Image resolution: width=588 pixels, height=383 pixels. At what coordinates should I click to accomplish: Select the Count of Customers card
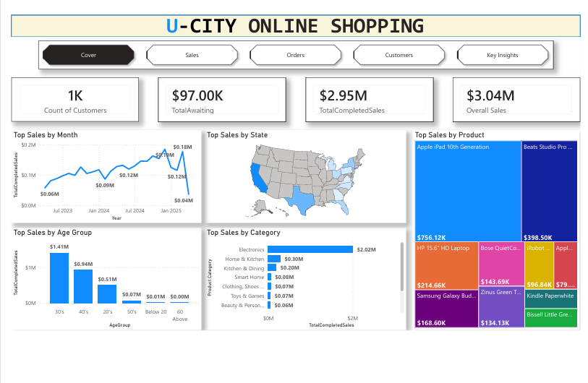75,99
